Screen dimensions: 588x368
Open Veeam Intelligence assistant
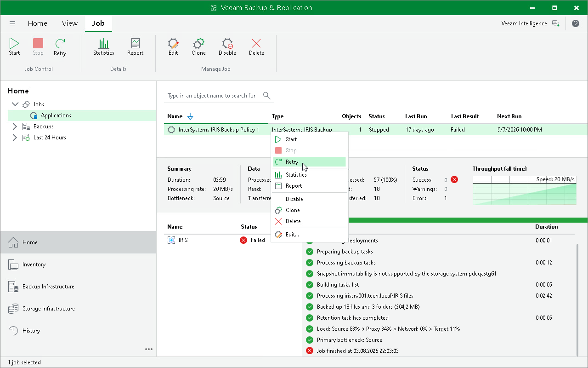[x=531, y=23]
